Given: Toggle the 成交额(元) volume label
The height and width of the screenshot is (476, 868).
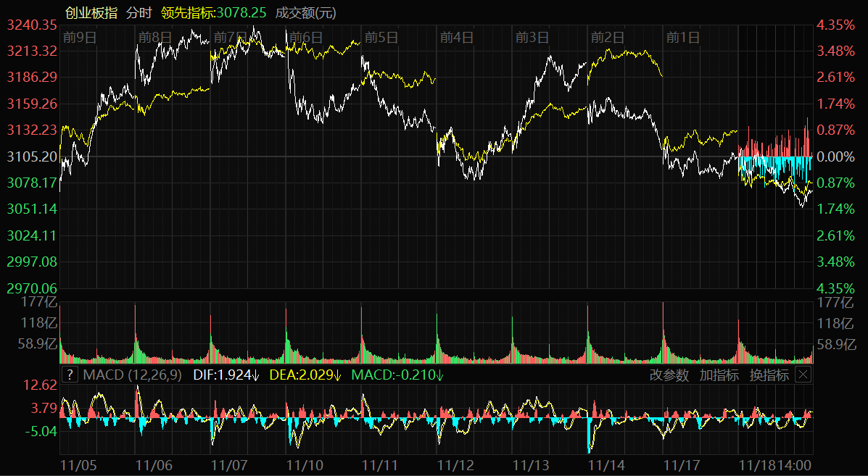Looking at the screenshot, I should click(x=305, y=13).
